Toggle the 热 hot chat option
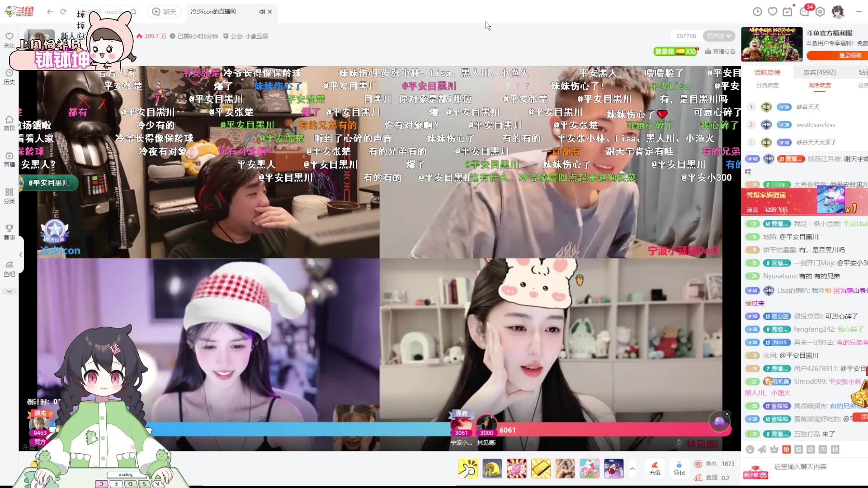This screenshot has height=488, width=868. click(x=823, y=449)
